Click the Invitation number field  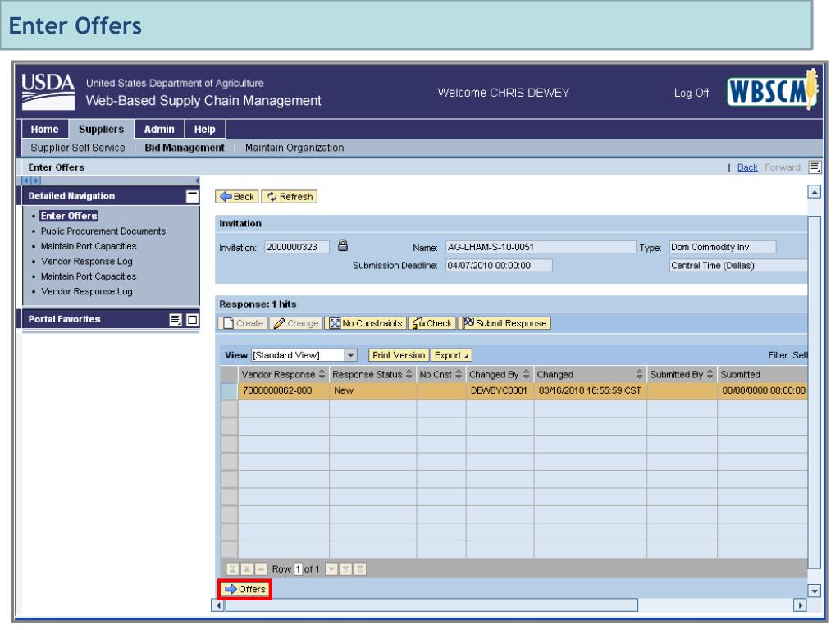(298, 246)
